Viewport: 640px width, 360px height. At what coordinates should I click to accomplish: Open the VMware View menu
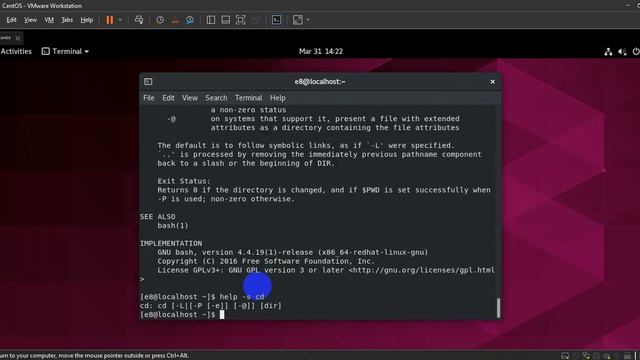tap(30, 20)
